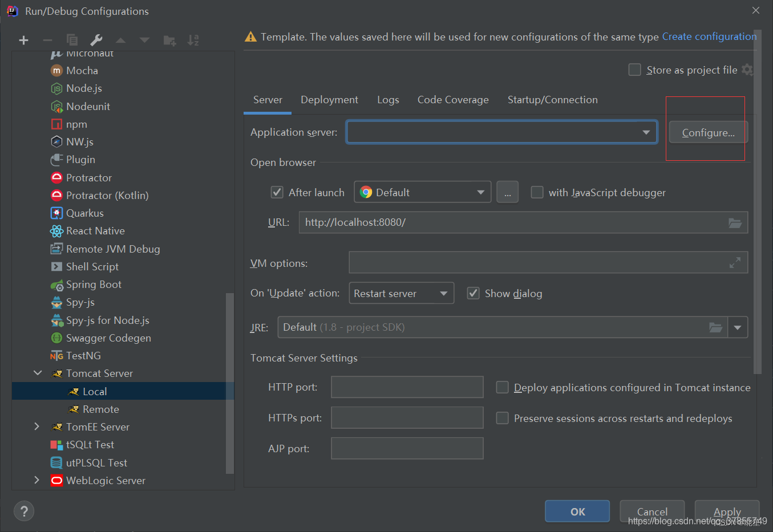Image resolution: width=773 pixels, height=532 pixels.
Task: Click the Plugin icon
Action: coord(56,160)
